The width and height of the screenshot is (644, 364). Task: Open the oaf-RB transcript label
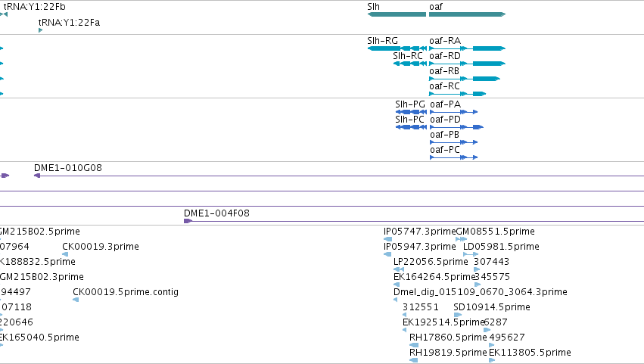(x=444, y=71)
